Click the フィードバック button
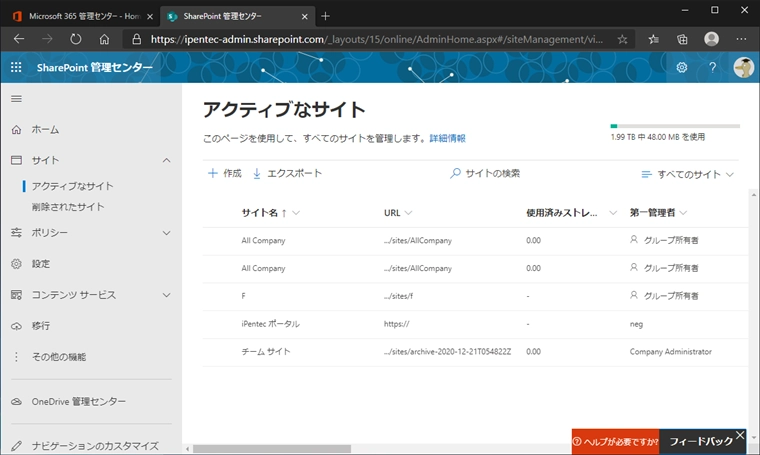This screenshot has width=760, height=455. tap(701, 441)
